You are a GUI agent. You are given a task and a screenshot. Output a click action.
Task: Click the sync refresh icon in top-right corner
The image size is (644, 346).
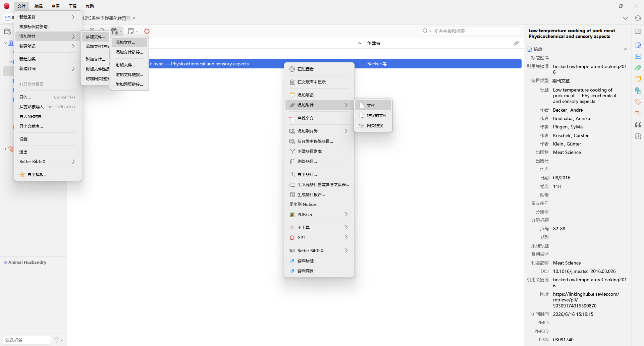(638, 18)
